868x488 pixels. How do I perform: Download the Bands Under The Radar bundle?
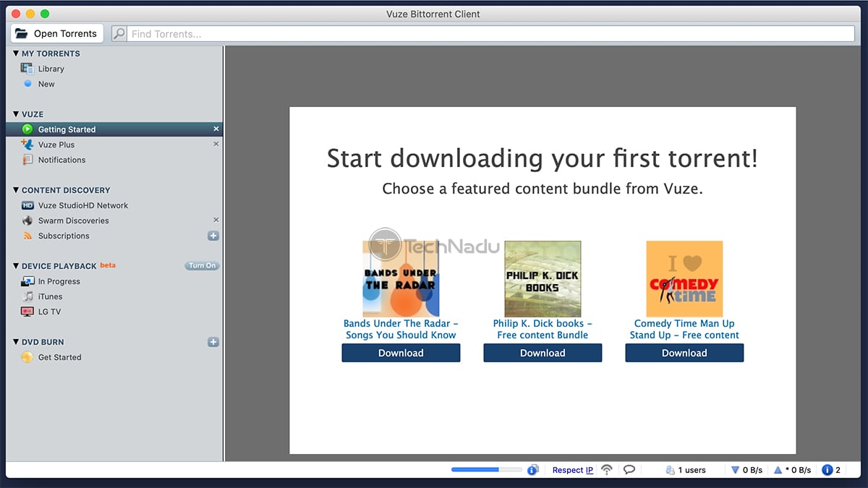[x=401, y=353]
